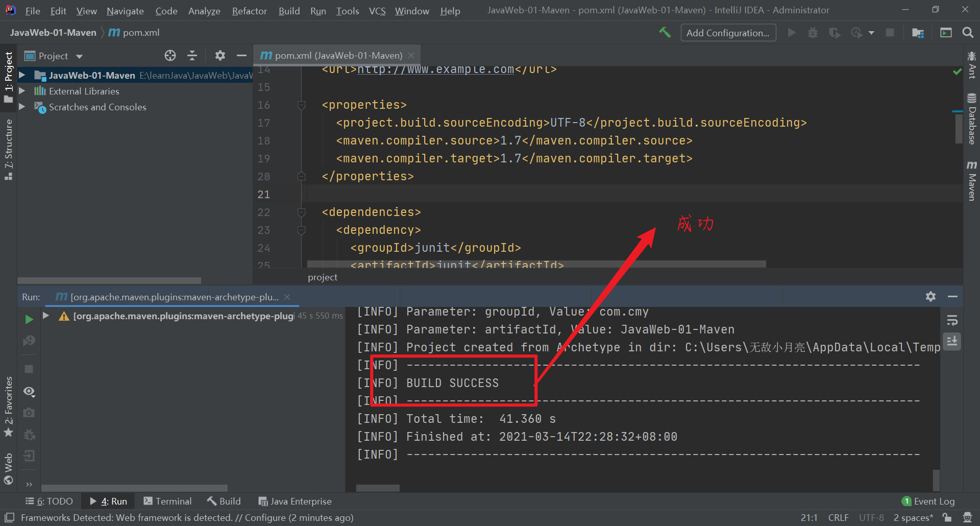Close the pom.xml editor tab
The width and height of the screenshot is (980, 526).
411,55
